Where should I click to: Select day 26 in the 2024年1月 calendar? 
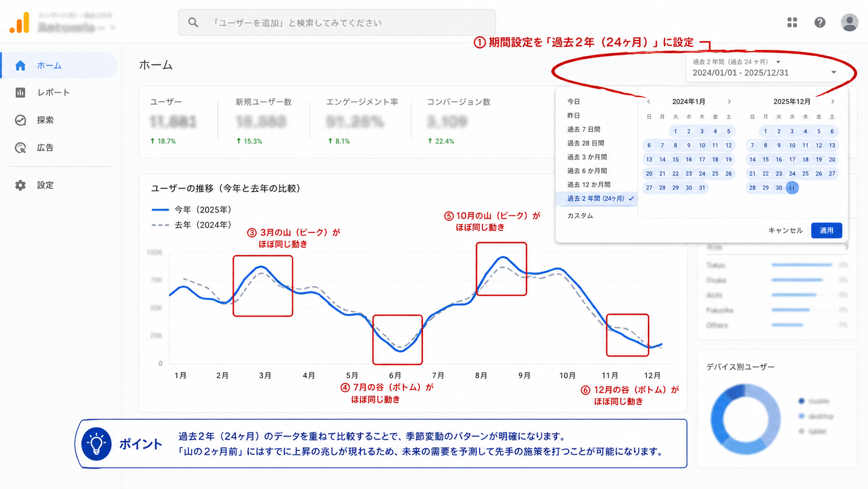coord(728,174)
